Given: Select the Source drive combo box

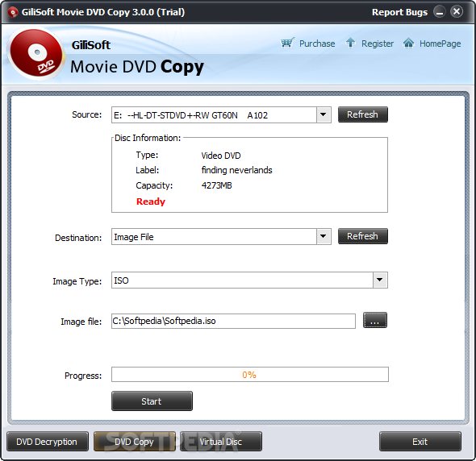Looking at the screenshot, I should [x=221, y=114].
